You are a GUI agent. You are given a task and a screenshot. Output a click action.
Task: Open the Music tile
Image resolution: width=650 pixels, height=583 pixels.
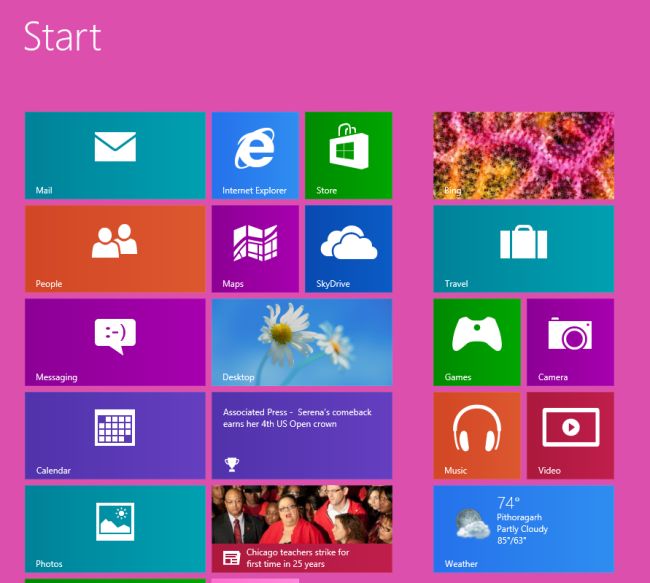coord(477,435)
